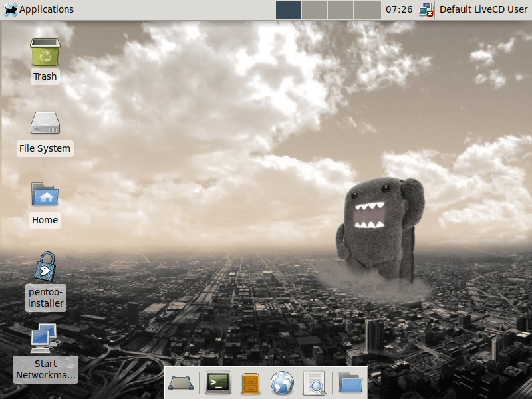
Task: Click the Start Networkmanager desktop icon
Action: click(45, 338)
